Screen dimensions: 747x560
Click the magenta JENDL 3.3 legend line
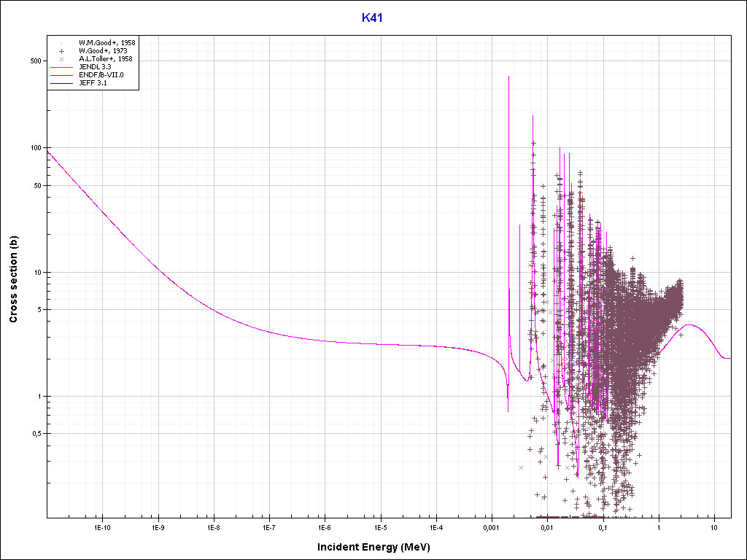[x=62, y=67]
